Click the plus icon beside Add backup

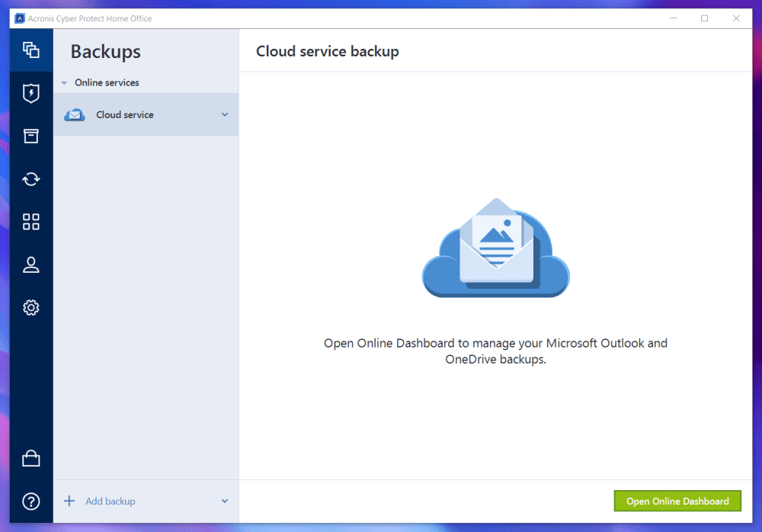tap(69, 501)
